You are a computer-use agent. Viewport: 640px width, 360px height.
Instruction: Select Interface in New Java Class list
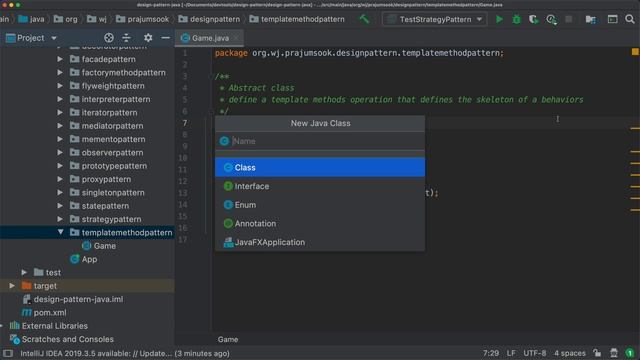pyautogui.click(x=320, y=186)
